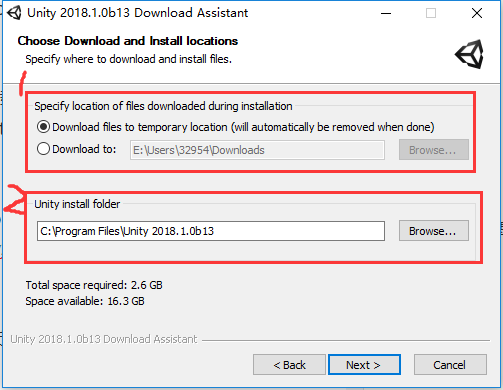Browse for the Unity install folder

coord(434,231)
